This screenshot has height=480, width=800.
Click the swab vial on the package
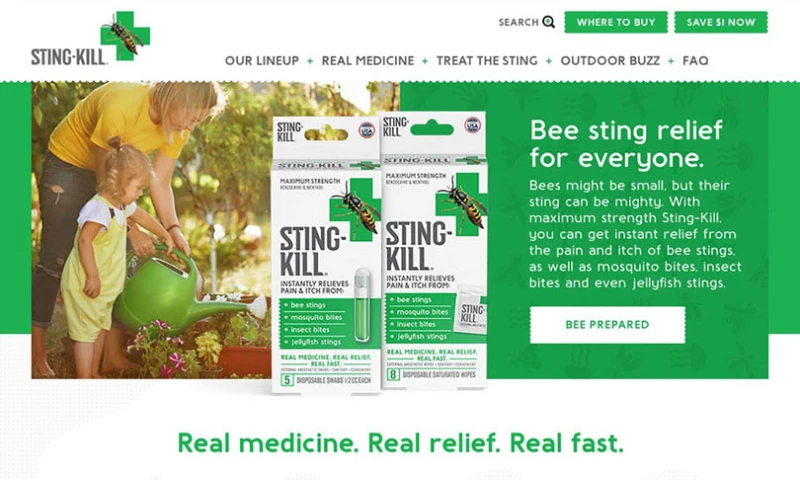coord(362,304)
